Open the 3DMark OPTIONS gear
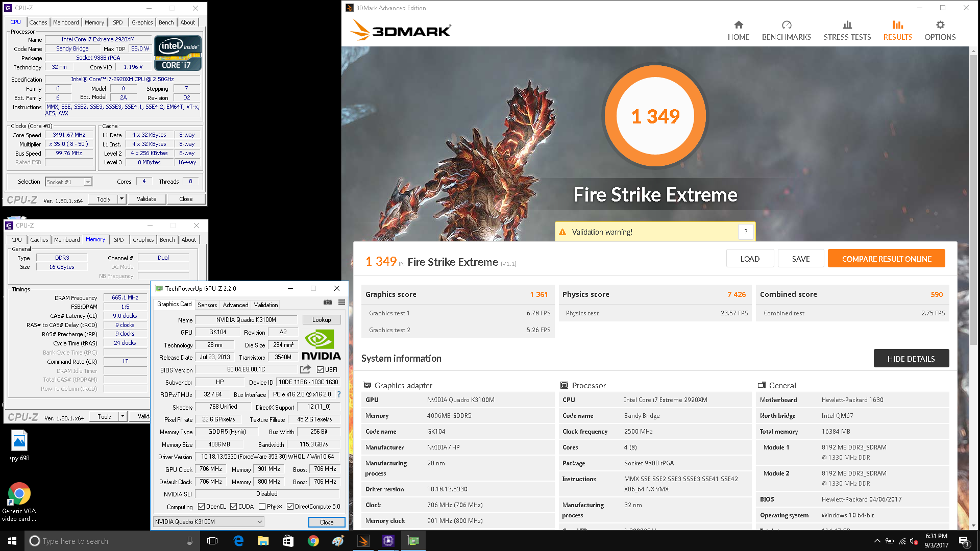 (940, 31)
